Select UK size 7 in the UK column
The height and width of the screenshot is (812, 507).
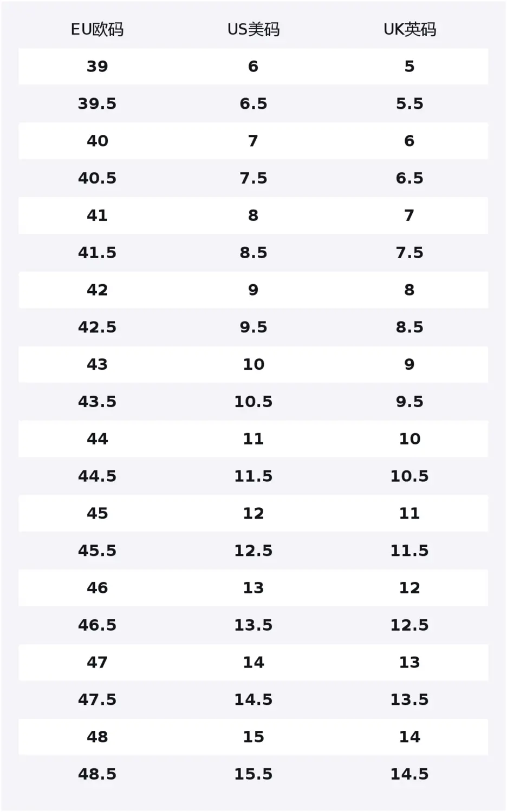click(409, 215)
